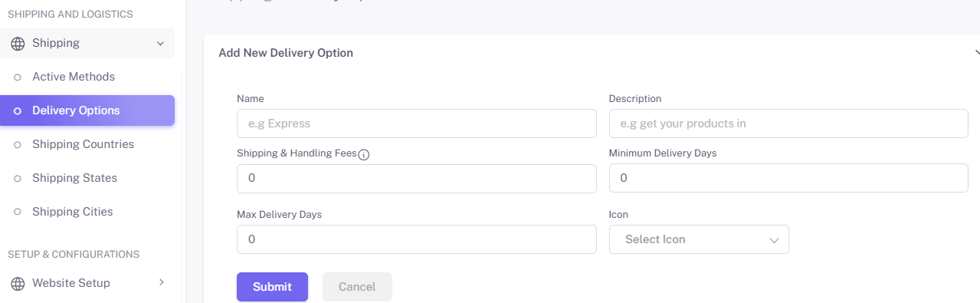Screen dimensions: 980x303
Task: Click the Description field label
Action: [x=635, y=99]
